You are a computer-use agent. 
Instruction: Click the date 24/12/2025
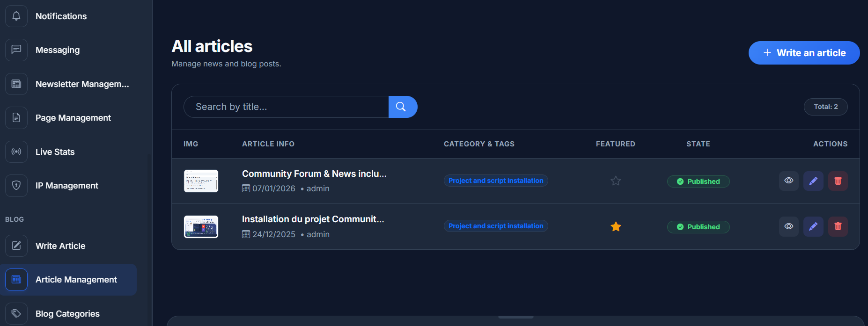coord(274,234)
